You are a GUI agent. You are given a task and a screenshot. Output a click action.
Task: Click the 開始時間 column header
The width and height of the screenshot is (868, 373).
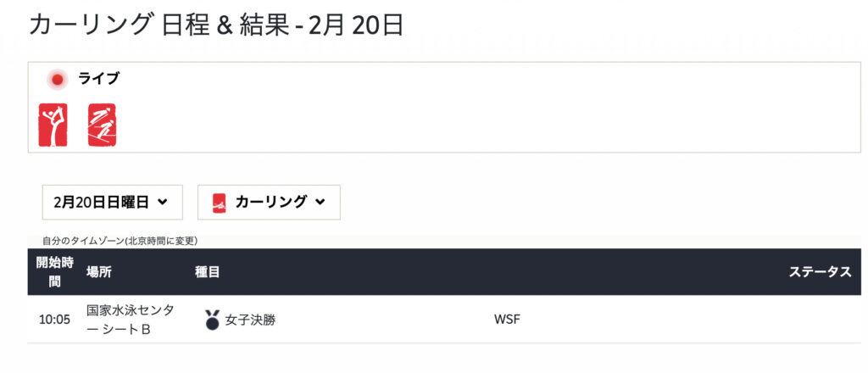pyautogui.click(x=55, y=272)
